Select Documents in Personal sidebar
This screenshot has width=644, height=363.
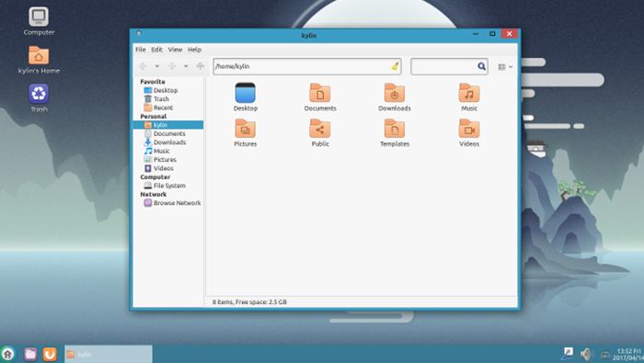pos(168,134)
